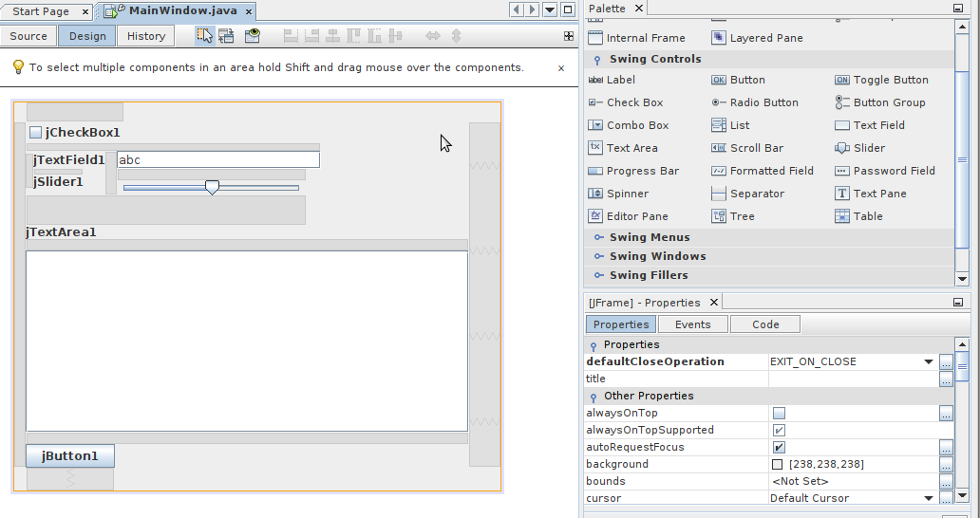
Task: Activate the Selection Mode tool
Action: tap(204, 36)
